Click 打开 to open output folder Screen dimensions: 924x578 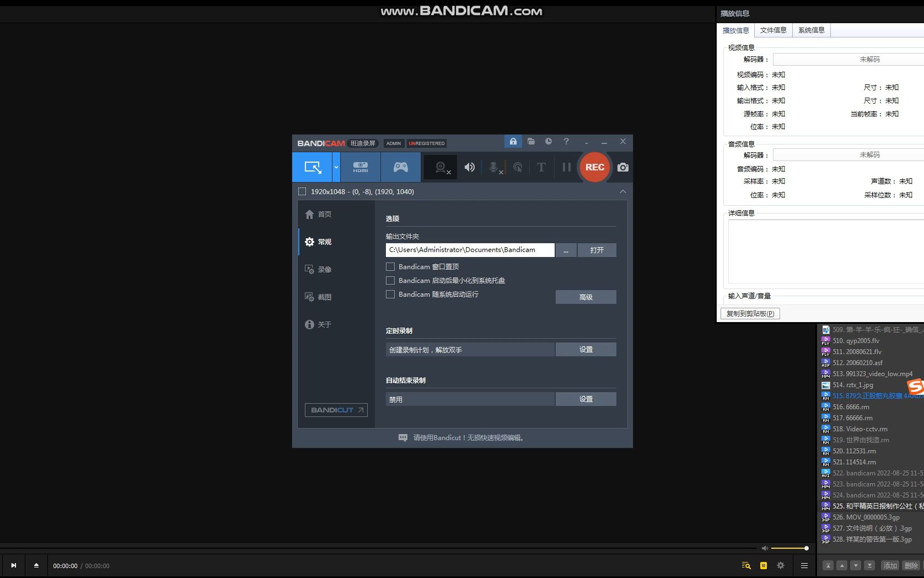[597, 250]
